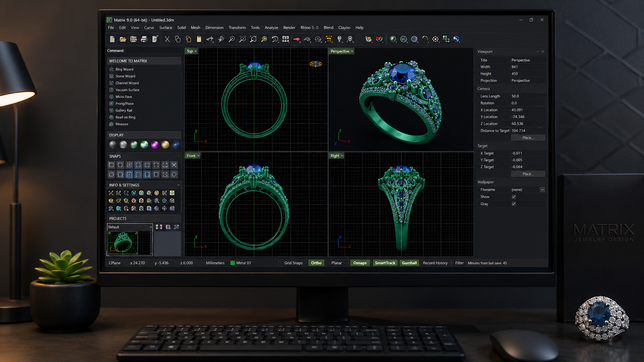Apply the gold display material sphere
Image resolution: width=644 pixels, height=362 pixels.
(165, 145)
